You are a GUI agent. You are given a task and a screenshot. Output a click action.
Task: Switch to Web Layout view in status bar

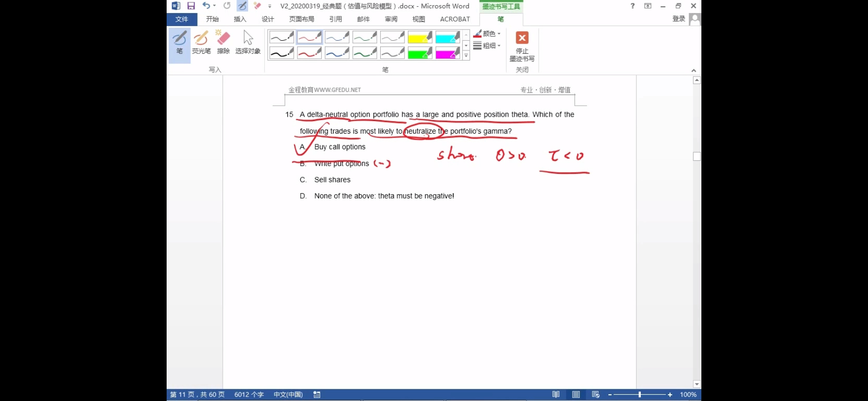(x=596, y=395)
